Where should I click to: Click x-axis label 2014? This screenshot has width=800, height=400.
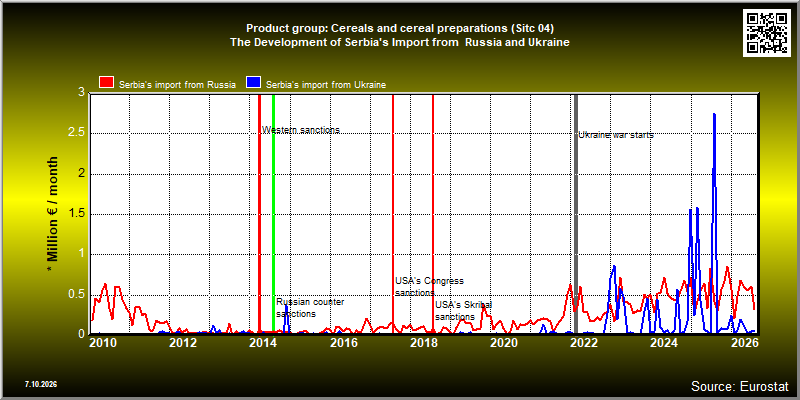click(x=263, y=342)
